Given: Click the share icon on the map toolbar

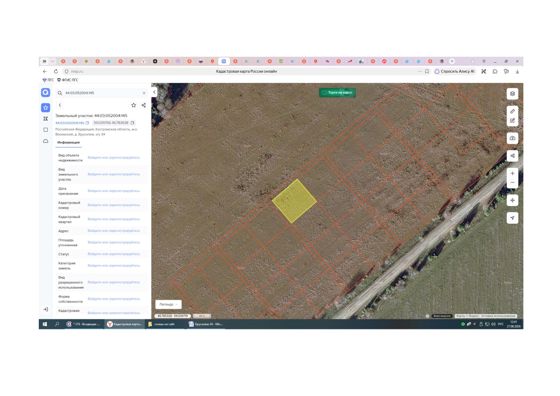Looking at the screenshot, I should (512, 156).
